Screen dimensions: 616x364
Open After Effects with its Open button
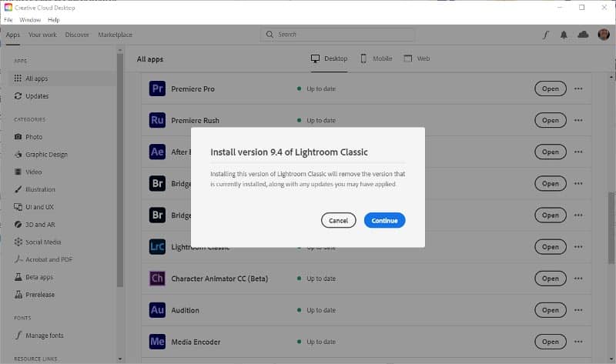[551, 152]
